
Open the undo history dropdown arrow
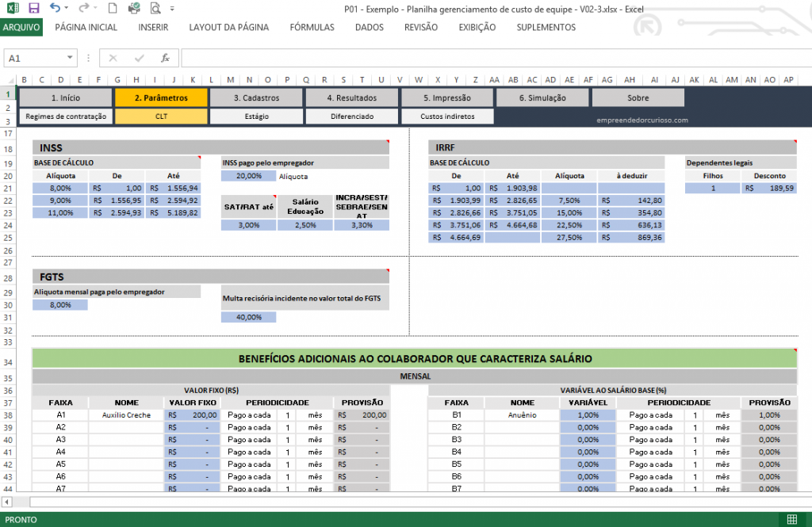click(67, 8)
